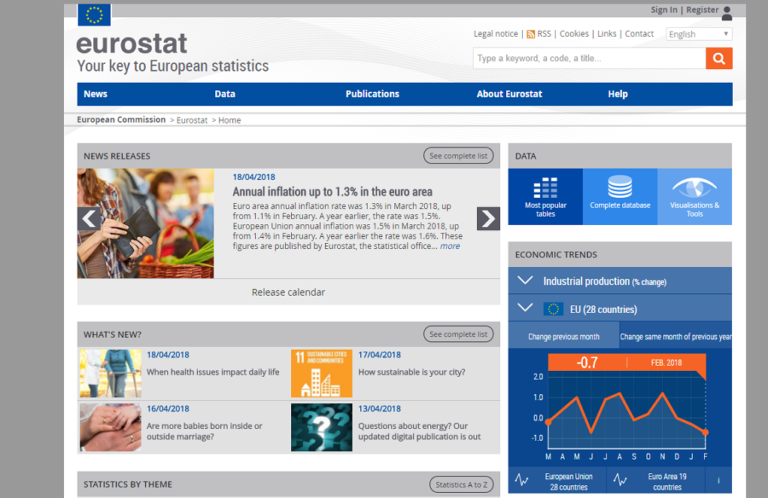Go to next news slide arrow
Screen dimensions: 768x498
(488, 218)
